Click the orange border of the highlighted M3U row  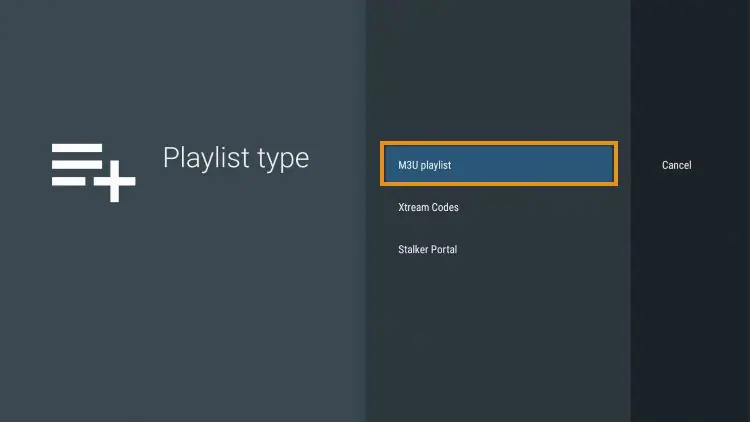pos(498,144)
